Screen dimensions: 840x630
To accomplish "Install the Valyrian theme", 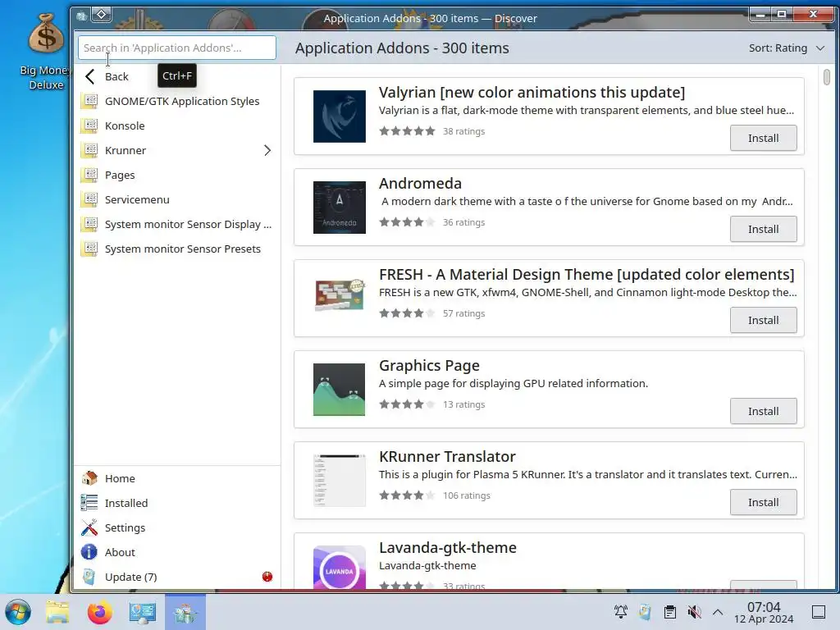I will (763, 138).
